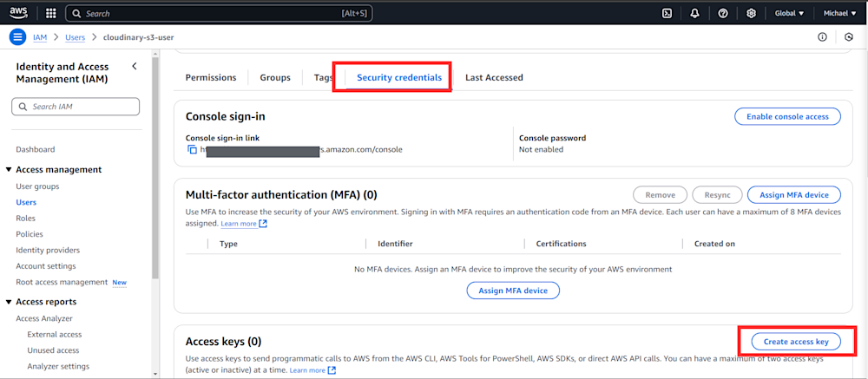Click the Console password Not enabled text
Screen dimensions: 868x379
tap(541, 149)
